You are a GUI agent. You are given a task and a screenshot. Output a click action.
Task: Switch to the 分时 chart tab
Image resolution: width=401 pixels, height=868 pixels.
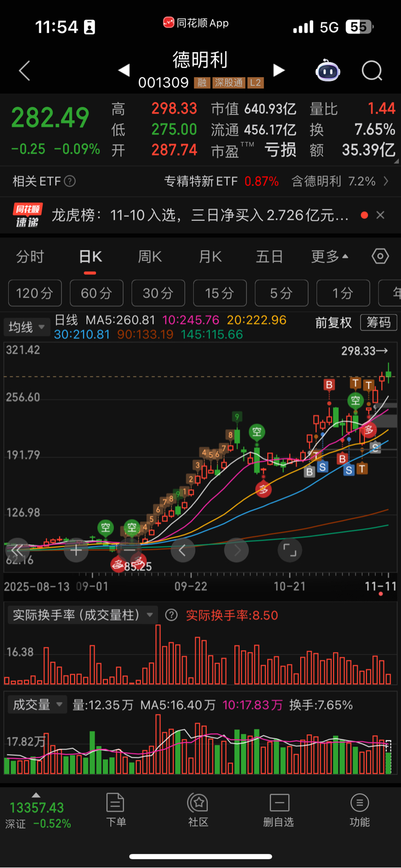pos(30,257)
